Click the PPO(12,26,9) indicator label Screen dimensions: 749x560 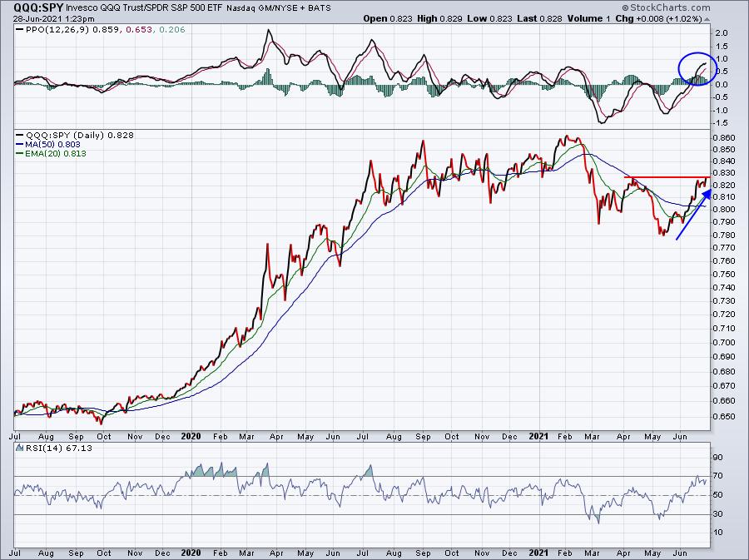click(x=57, y=30)
